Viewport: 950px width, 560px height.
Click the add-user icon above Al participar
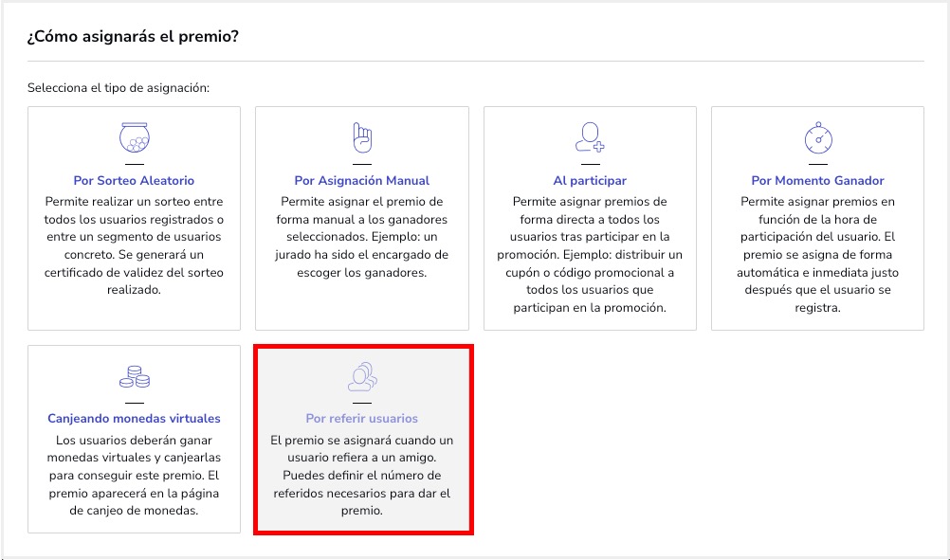[589, 138]
